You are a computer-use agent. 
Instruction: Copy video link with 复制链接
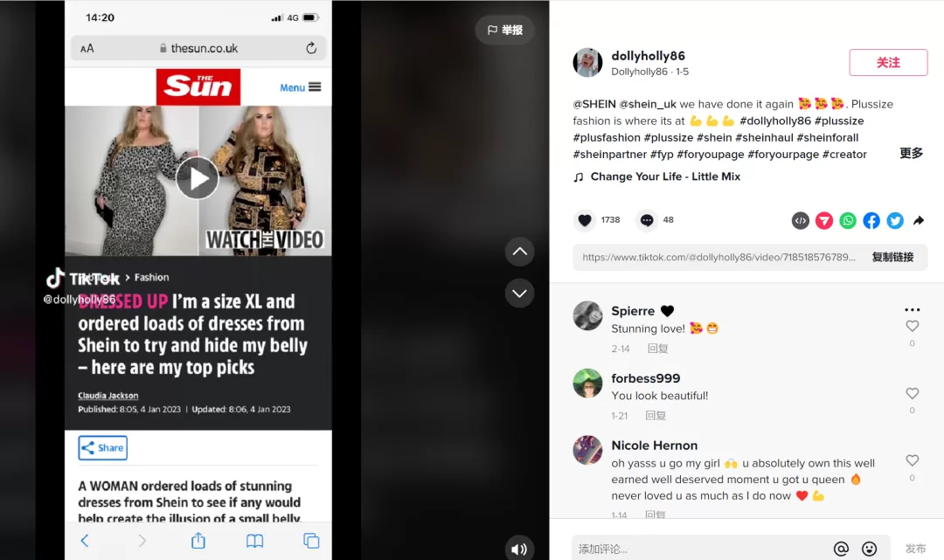(892, 258)
